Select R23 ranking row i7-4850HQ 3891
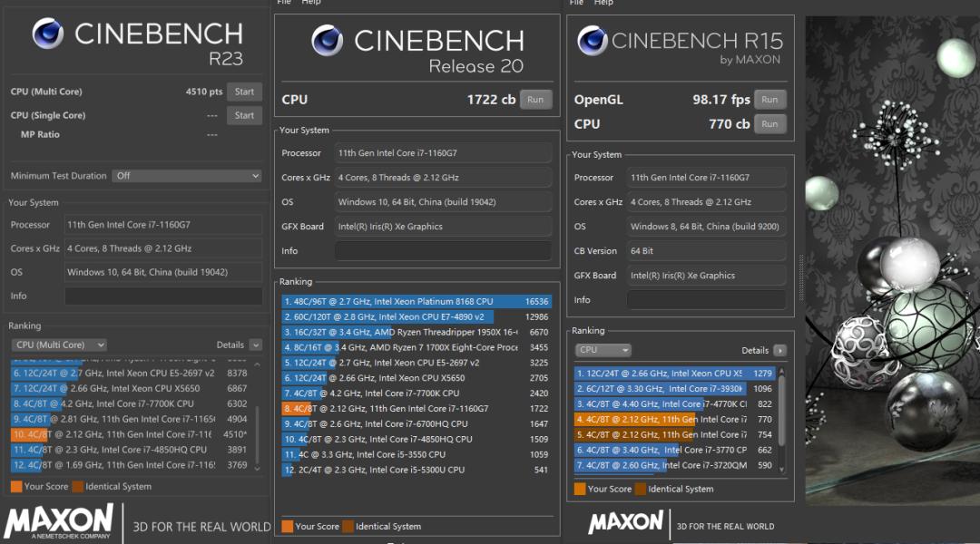Viewport: 980px width, 544px height. click(x=130, y=450)
